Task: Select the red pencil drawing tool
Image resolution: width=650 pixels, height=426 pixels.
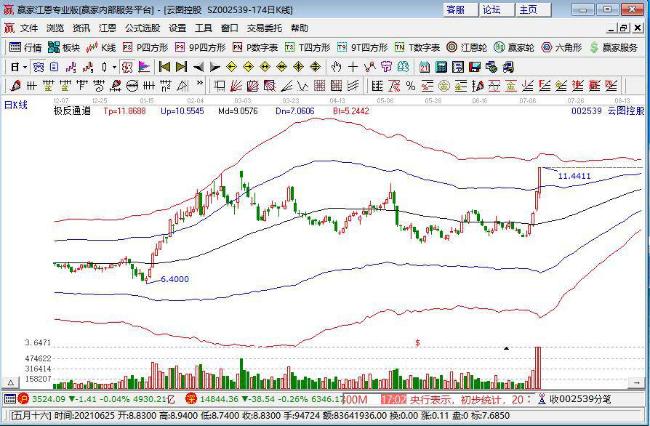Action: point(15,86)
